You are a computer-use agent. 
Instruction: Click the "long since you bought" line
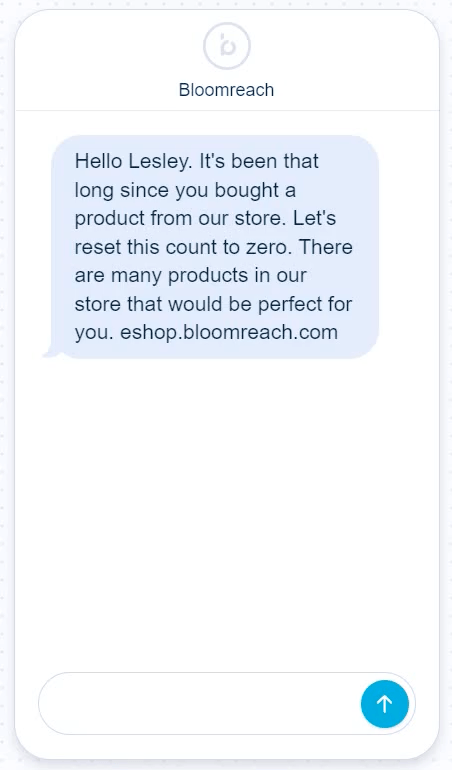coord(185,190)
